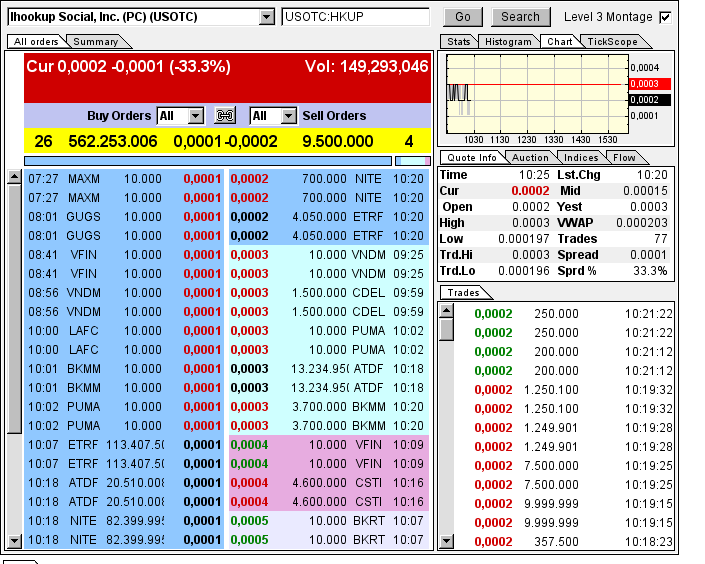Select the TickScope tab
The width and height of the screenshot is (705, 564).
coord(611,42)
